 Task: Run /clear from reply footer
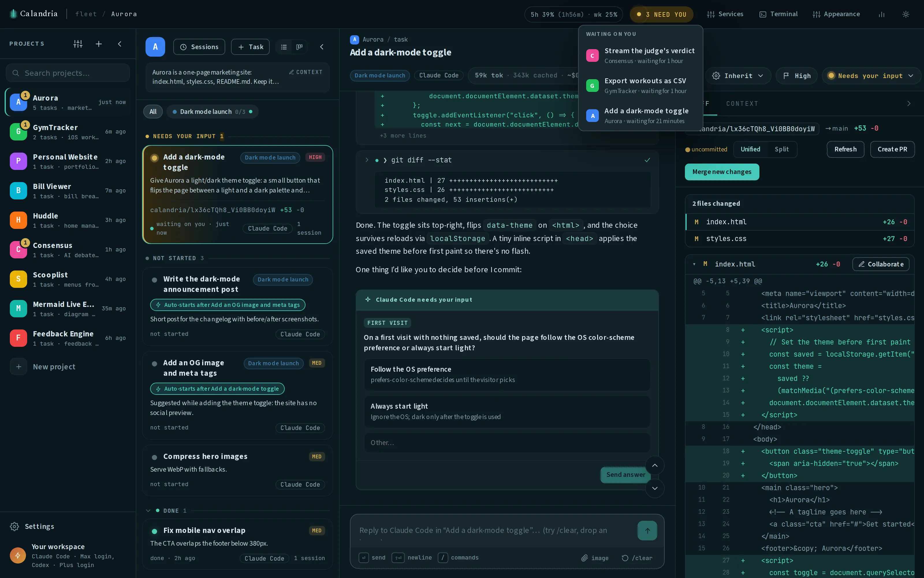click(637, 558)
